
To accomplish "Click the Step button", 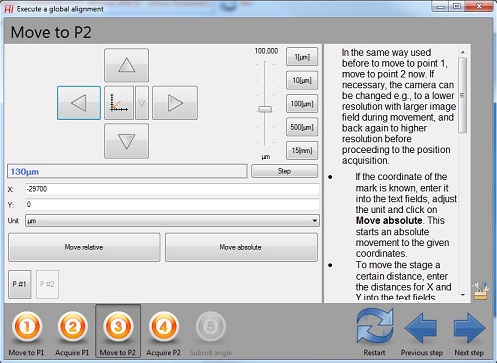I will [284, 171].
